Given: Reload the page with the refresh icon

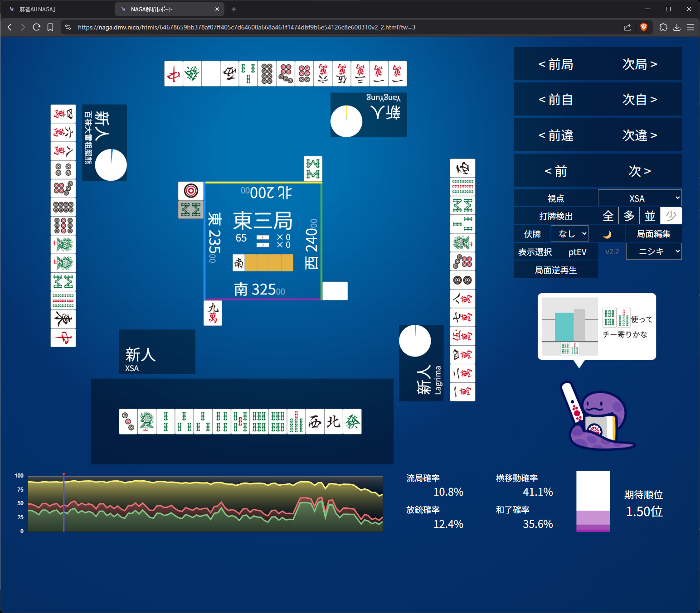Looking at the screenshot, I should pyautogui.click(x=37, y=27).
